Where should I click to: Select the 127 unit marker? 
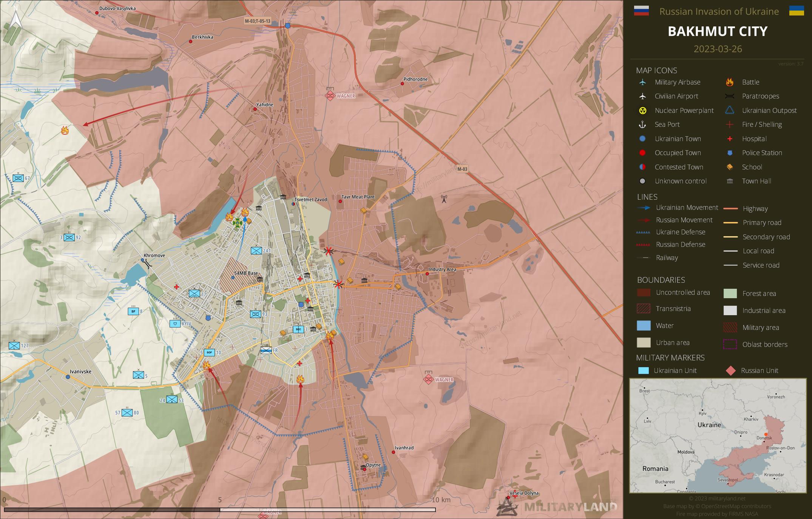coord(14,345)
